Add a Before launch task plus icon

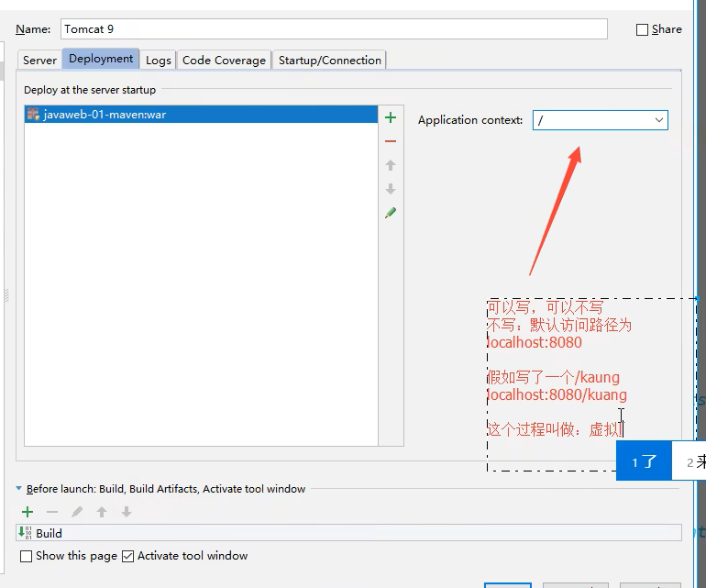28,512
